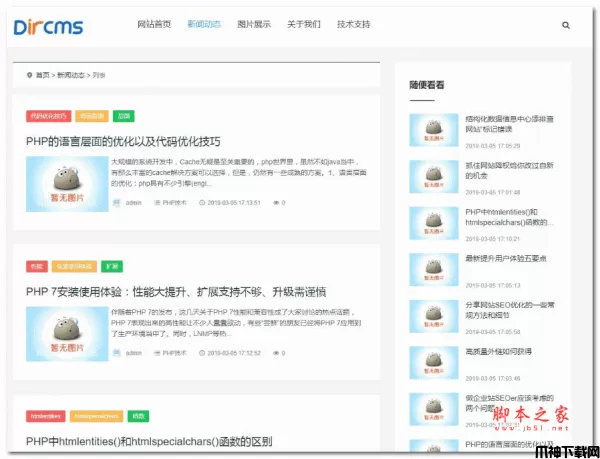Open 关于我们 in the navigation bar
The width and height of the screenshot is (600, 459).
coord(304,24)
